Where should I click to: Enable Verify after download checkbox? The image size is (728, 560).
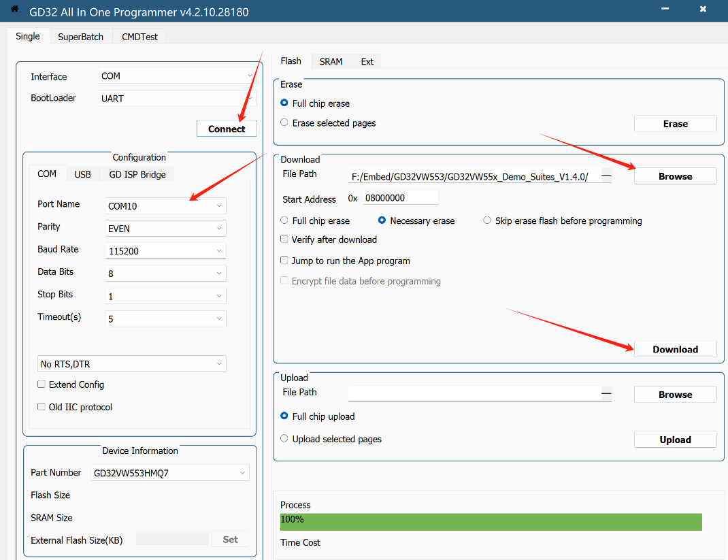[x=284, y=240]
